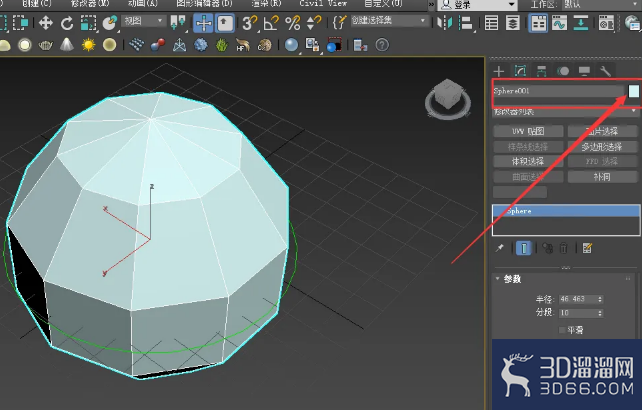
Task: Toggle Angle Snap
Action: click(x=271, y=23)
